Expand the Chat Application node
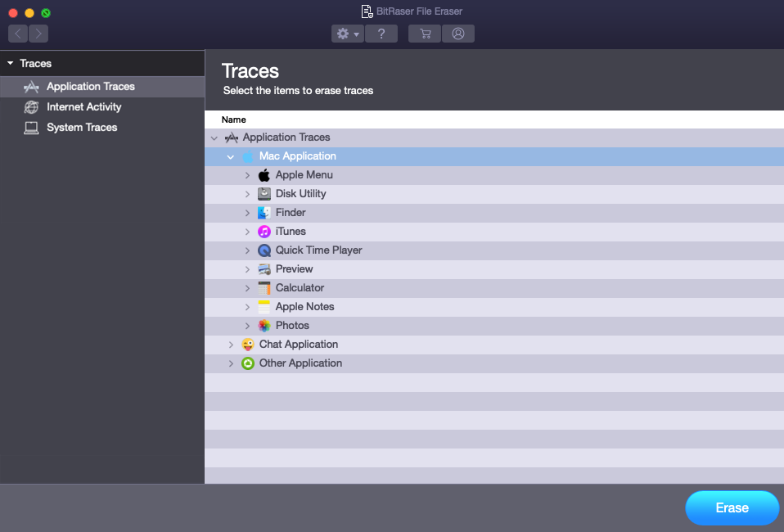Viewport: 784px width, 532px height. click(x=231, y=345)
